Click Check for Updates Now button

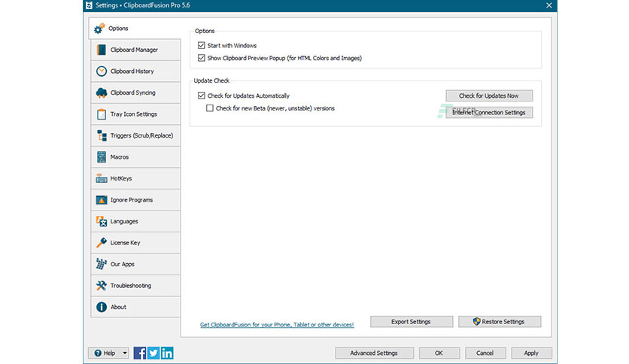489,96
